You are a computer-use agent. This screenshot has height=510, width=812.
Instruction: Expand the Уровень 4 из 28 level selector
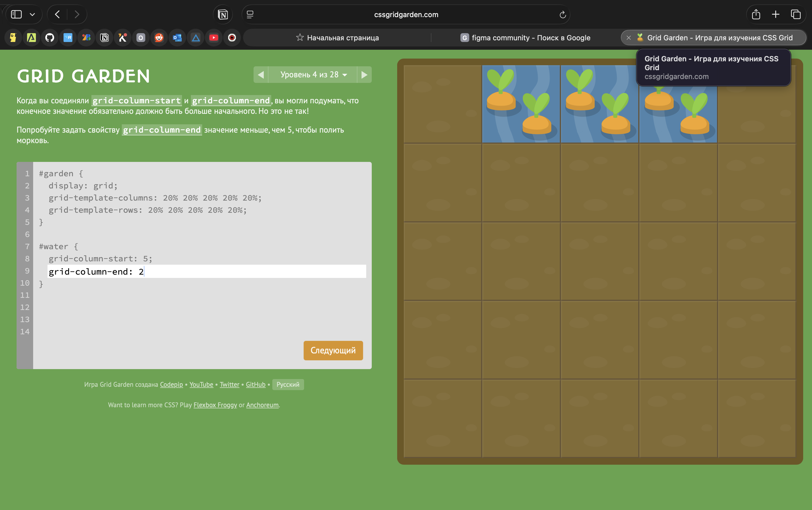[x=313, y=75]
